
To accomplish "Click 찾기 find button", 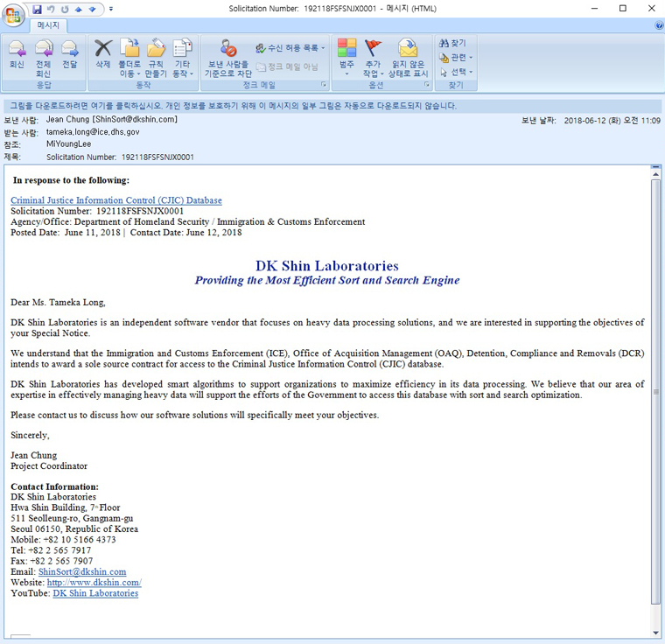I will [x=452, y=43].
